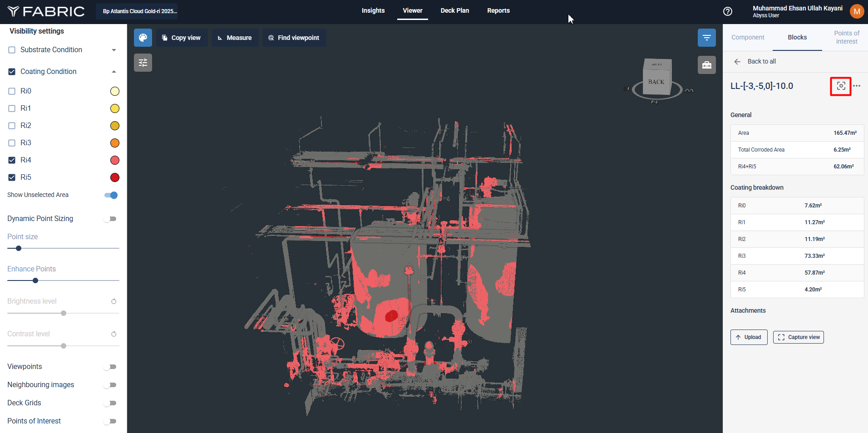Switch to the Deck Plan tab
This screenshot has width=868, height=433.
(x=454, y=10)
